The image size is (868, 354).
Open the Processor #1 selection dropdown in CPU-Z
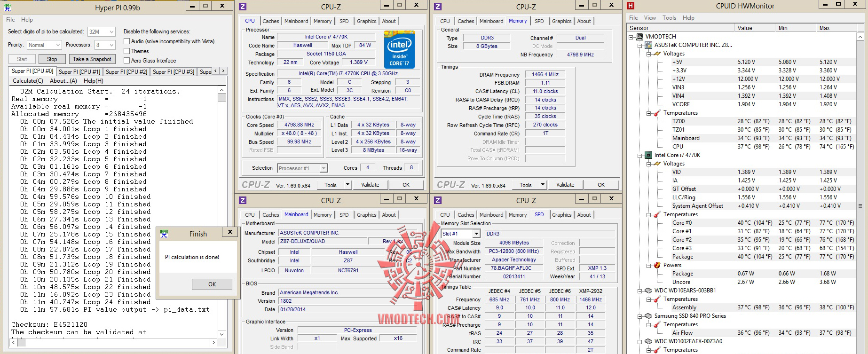tap(302, 168)
